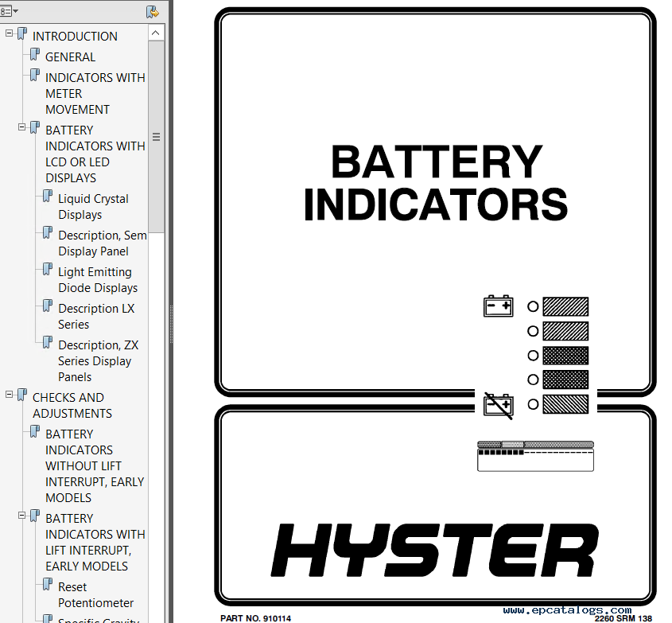Image resolution: width=672 pixels, height=623 pixels.
Task: Click the bookmark icon beside CHECKS AND ADJUSTMENTS
Action: (22, 395)
